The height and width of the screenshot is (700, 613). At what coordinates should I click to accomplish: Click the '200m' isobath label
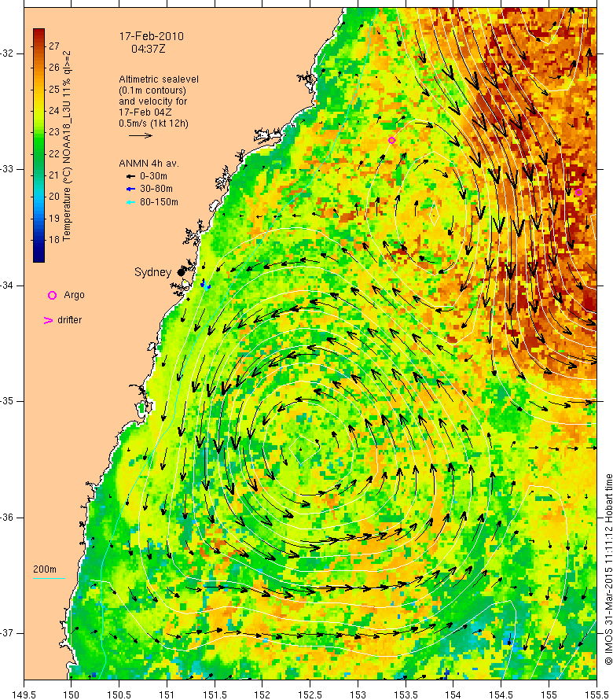coord(45,569)
